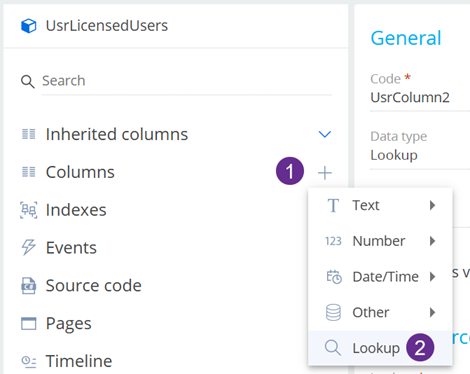The width and height of the screenshot is (470, 374).
Task: Choose Lookup in column type menu
Action: tap(380, 348)
